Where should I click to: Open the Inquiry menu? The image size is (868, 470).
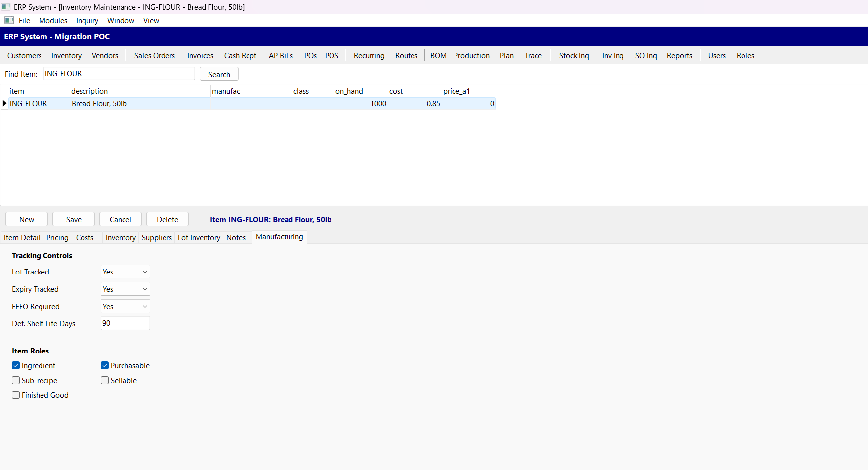[87, 20]
